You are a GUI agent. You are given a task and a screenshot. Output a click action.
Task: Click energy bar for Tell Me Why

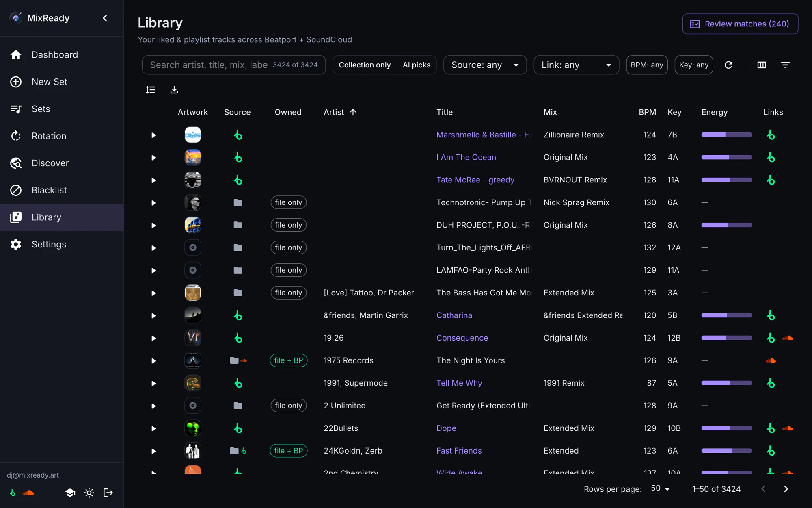point(726,383)
